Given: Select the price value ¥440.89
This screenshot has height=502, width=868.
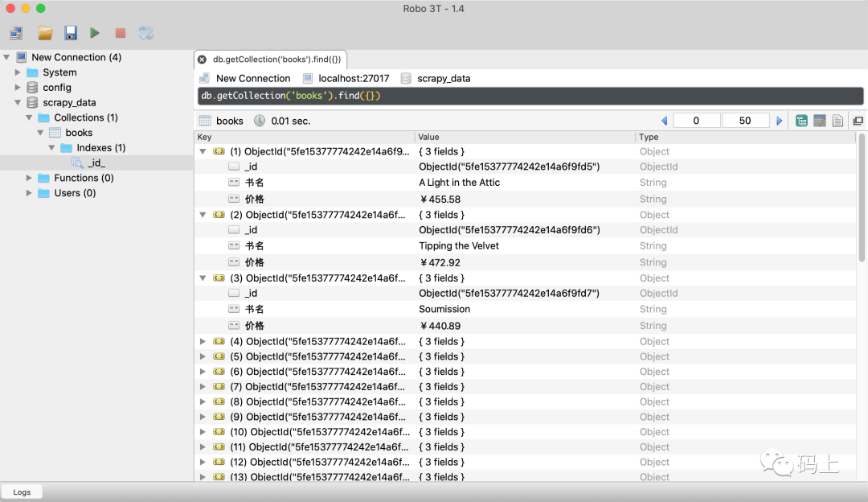Looking at the screenshot, I should [440, 326].
